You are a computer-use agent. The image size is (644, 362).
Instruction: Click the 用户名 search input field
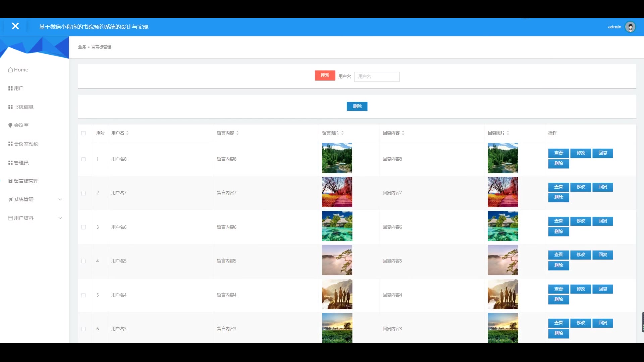[377, 77]
